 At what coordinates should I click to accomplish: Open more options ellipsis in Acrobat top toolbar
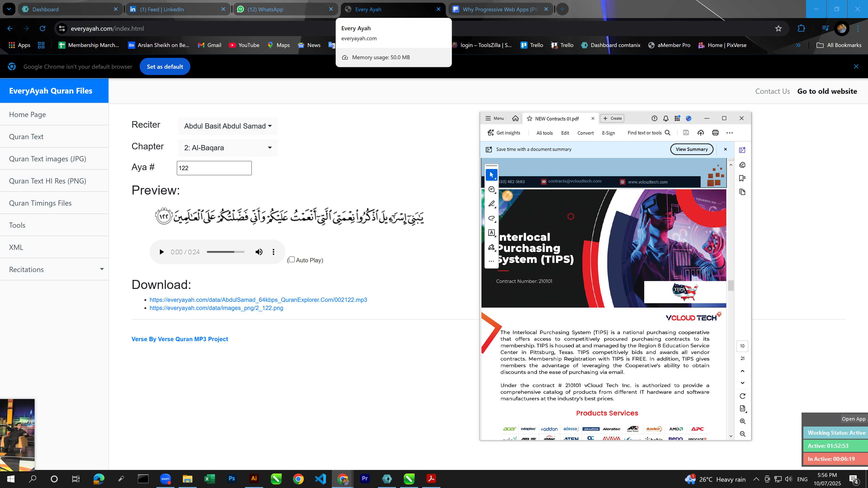(x=729, y=133)
